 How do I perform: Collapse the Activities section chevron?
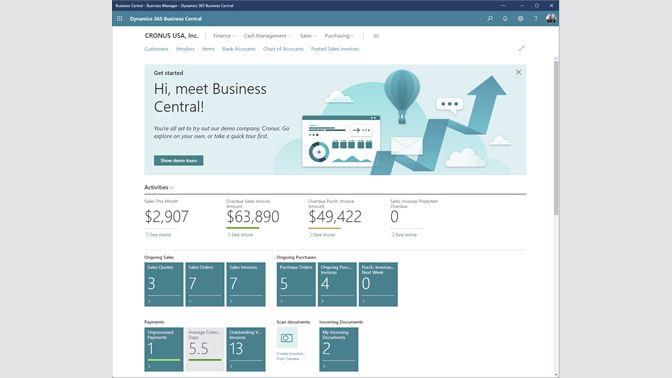tap(171, 188)
